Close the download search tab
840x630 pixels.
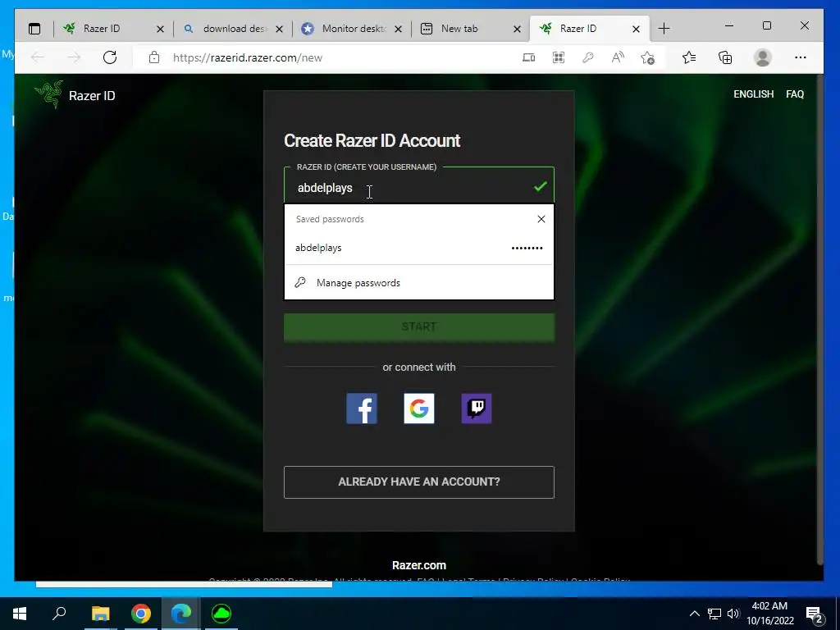279,29
